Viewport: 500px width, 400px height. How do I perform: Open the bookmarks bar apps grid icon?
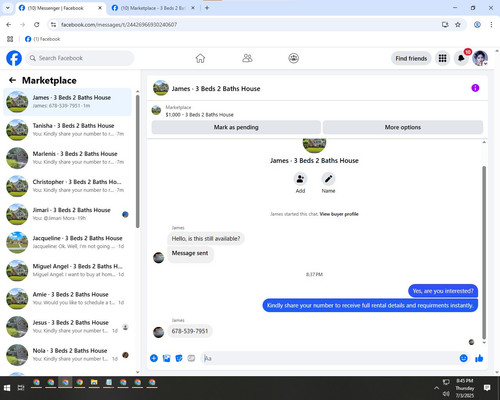click(x=10, y=39)
